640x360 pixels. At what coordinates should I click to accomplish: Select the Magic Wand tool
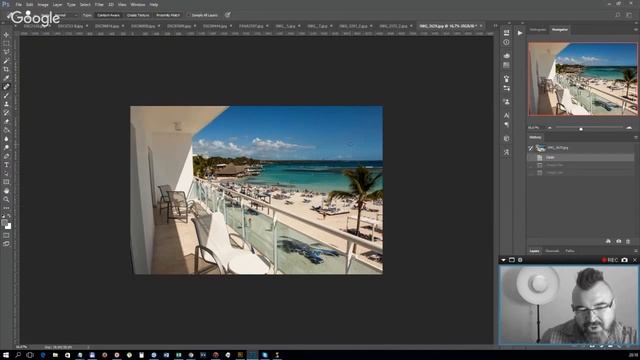click(x=6, y=60)
